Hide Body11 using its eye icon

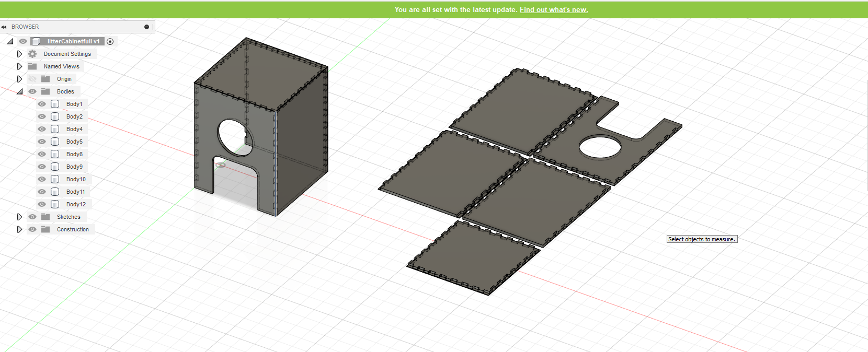point(42,192)
